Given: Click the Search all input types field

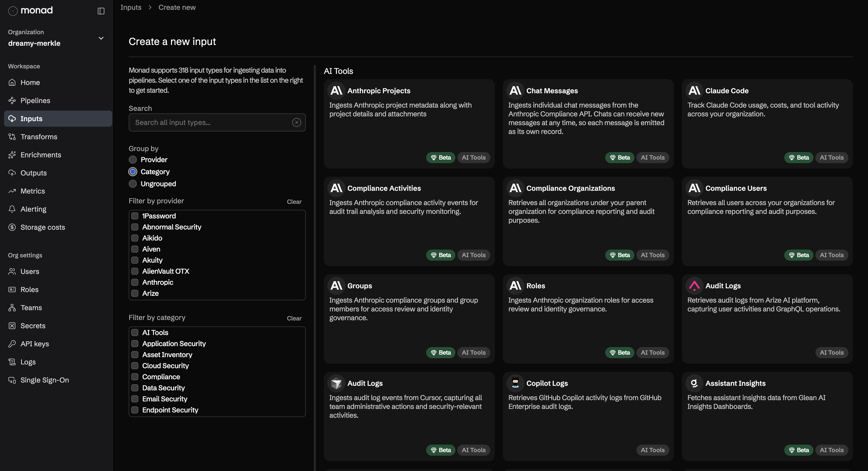Looking at the screenshot, I should coord(217,122).
